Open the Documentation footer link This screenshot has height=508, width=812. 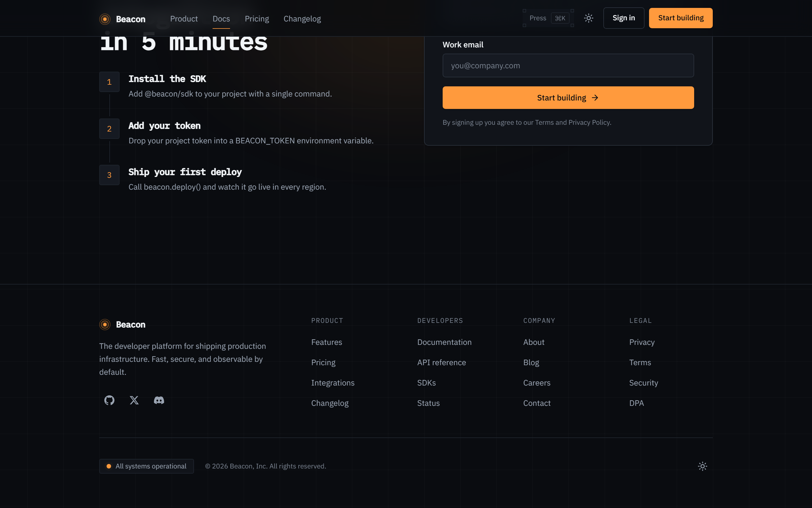click(x=444, y=342)
